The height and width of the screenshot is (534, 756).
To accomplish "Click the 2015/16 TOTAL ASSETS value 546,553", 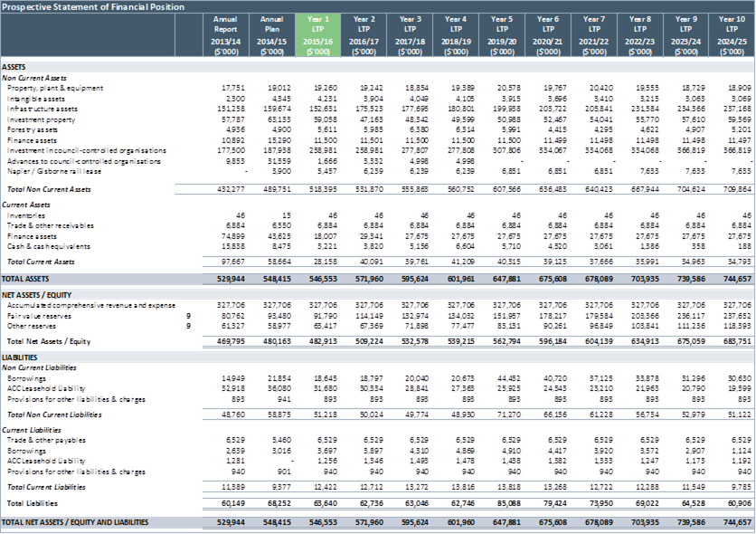I will point(323,279).
